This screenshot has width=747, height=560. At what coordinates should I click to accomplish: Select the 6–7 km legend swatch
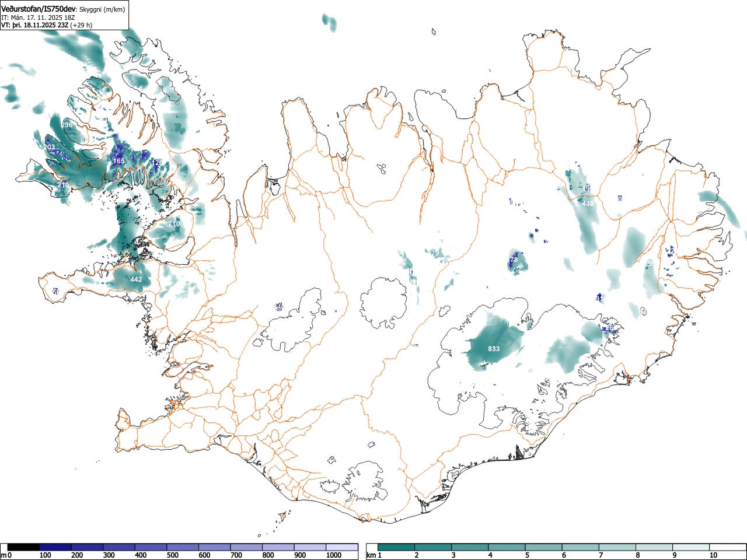tap(580, 547)
